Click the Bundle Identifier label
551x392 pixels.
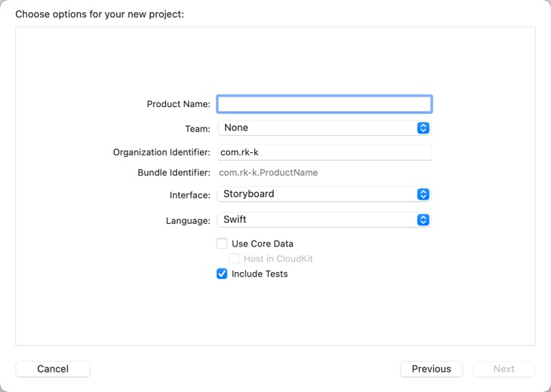pos(174,173)
